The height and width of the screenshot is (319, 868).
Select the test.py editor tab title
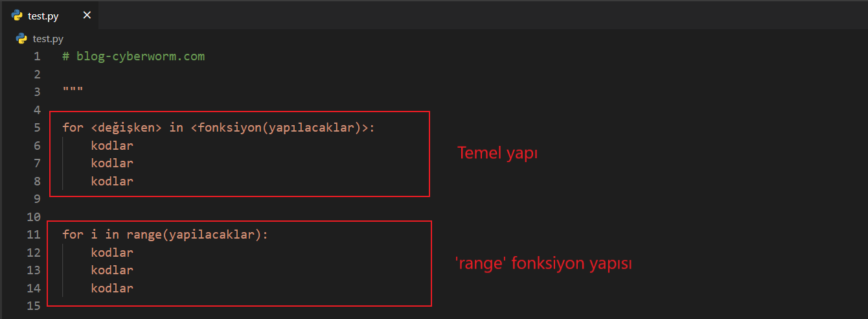(43, 16)
